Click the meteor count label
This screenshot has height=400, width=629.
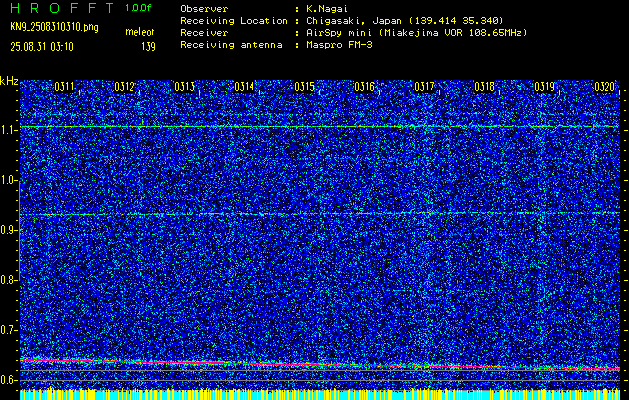[x=140, y=32]
